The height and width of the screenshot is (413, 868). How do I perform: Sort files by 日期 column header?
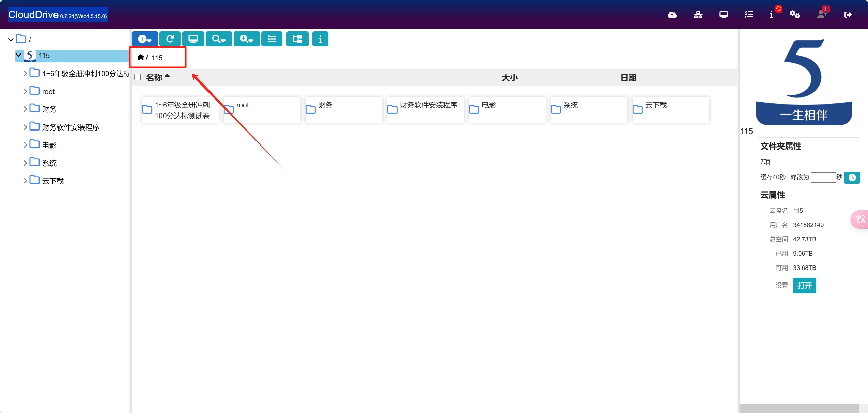tap(628, 78)
